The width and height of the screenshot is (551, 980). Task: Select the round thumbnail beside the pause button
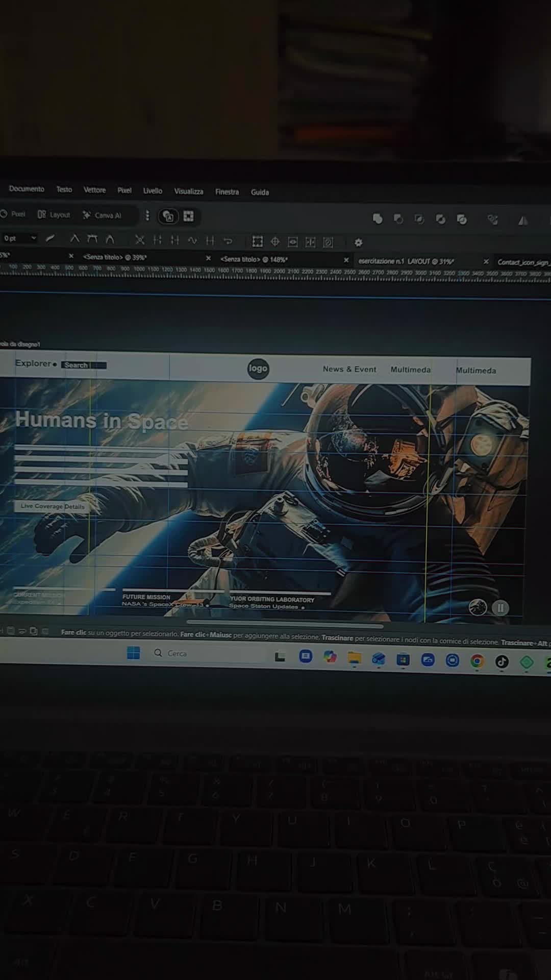(478, 607)
